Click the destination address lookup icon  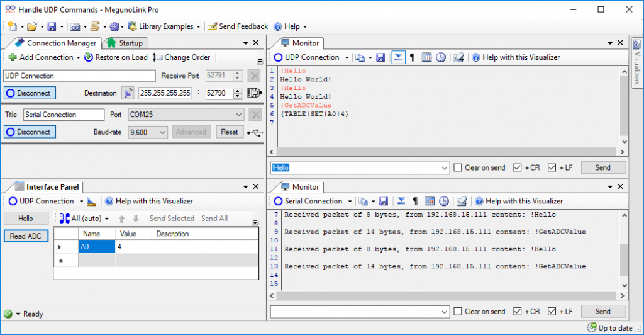(128, 93)
